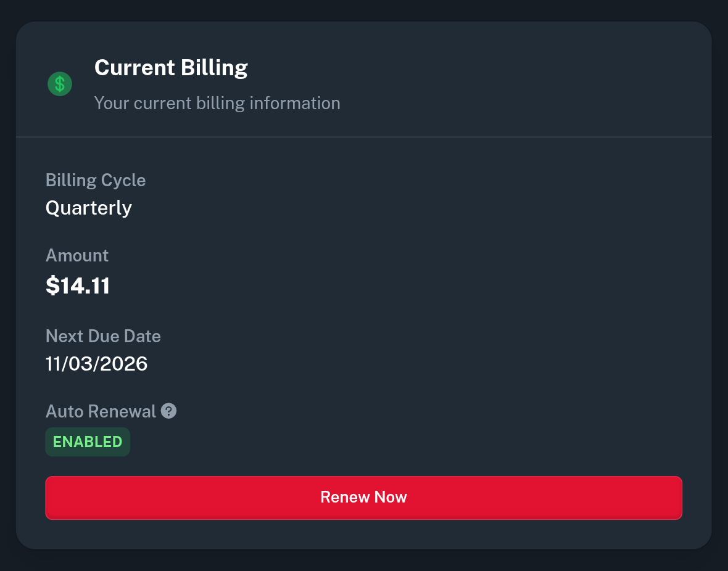Click the Auto Renewal label text
Viewport: 728px width, 571px height.
tap(101, 411)
